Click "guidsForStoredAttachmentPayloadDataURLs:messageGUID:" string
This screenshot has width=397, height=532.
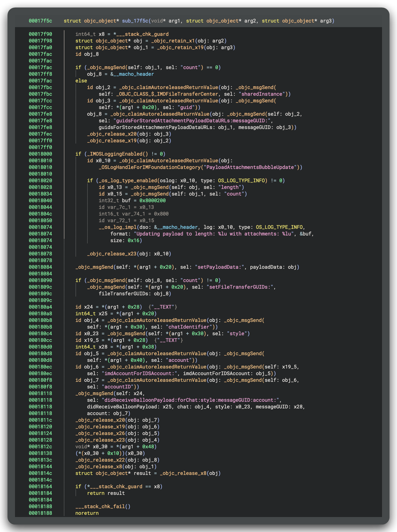(x=192, y=121)
